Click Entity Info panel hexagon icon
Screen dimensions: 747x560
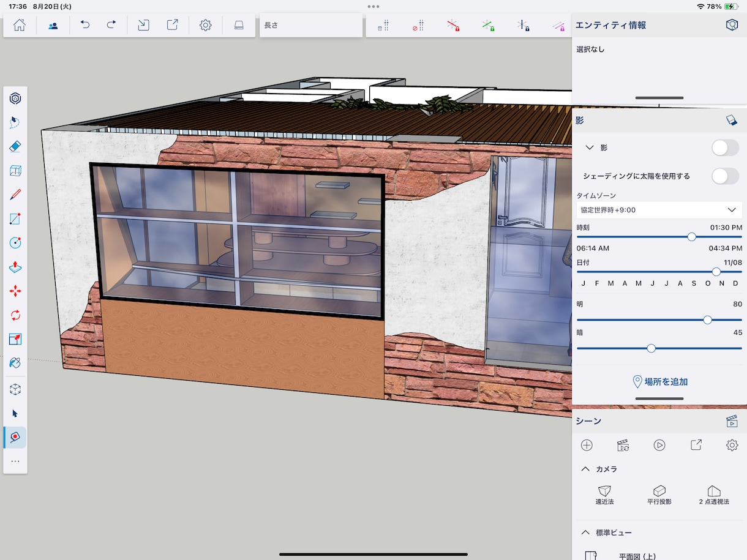(731, 25)
